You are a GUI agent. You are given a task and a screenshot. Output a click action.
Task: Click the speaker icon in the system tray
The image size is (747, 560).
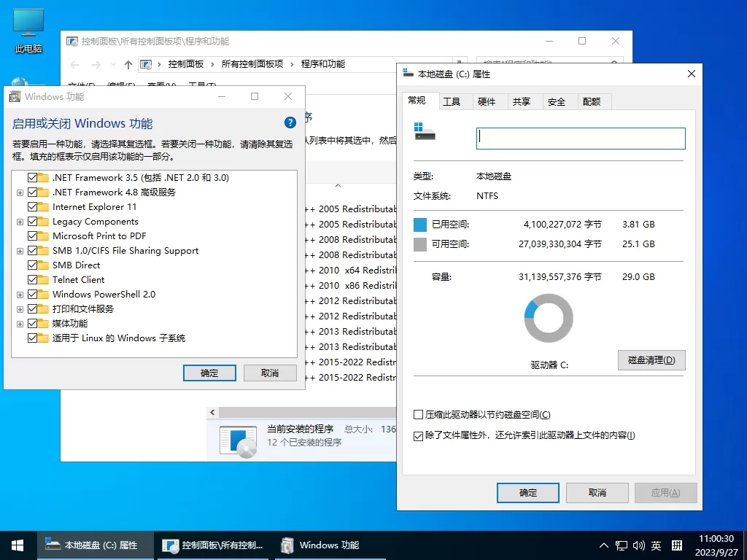point(638,545)
